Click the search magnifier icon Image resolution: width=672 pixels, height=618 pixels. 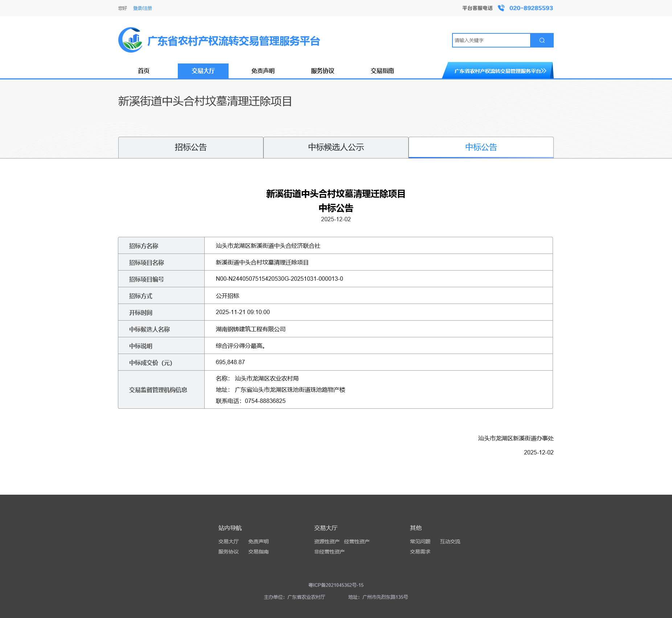point(541,40)
